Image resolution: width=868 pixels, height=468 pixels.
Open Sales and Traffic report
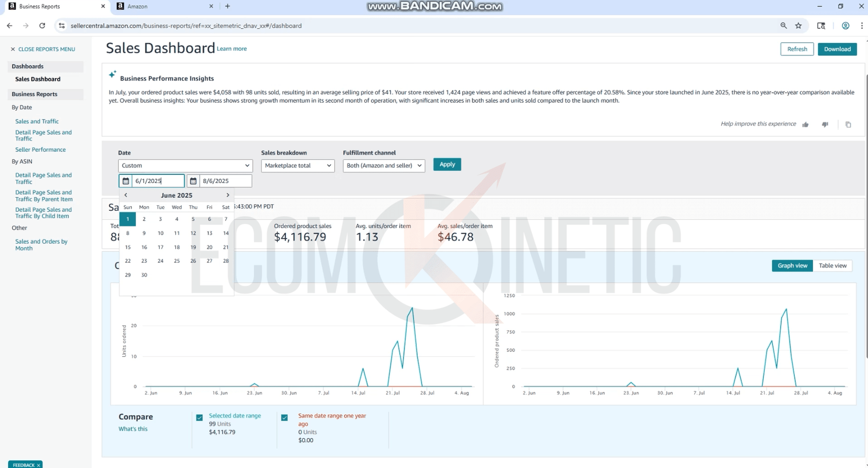(x=37, y=122)
